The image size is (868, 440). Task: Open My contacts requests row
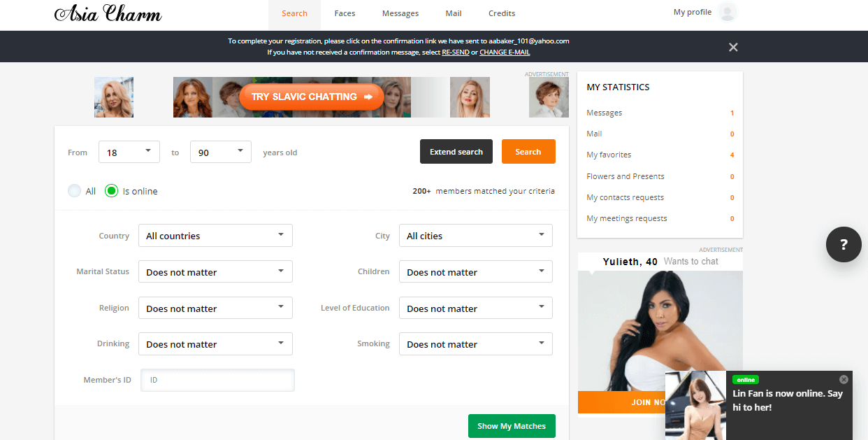(x=660, y=197)
